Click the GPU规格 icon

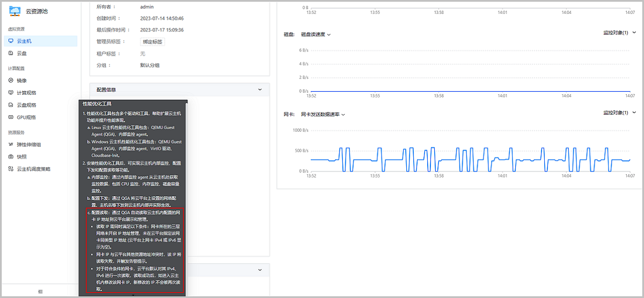click(x=11, y=117)
